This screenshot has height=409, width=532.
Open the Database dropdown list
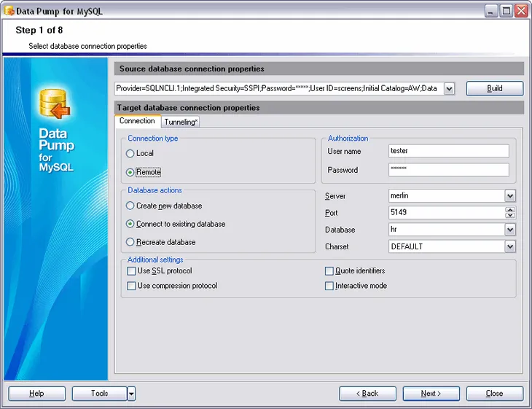pos(510,230)
